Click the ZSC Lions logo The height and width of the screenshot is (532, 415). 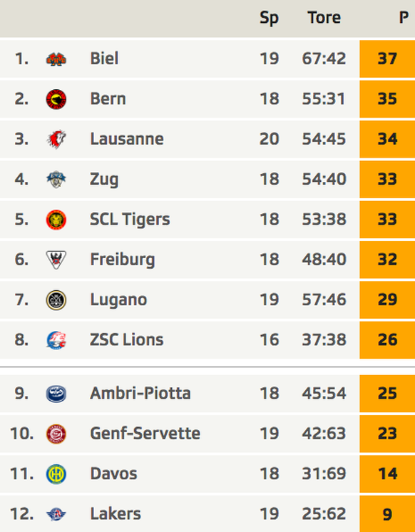coord(56,340)
